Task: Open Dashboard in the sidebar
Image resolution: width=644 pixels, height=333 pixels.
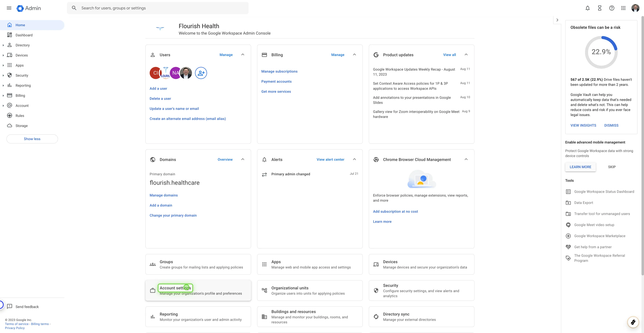Action: point(24,35)
